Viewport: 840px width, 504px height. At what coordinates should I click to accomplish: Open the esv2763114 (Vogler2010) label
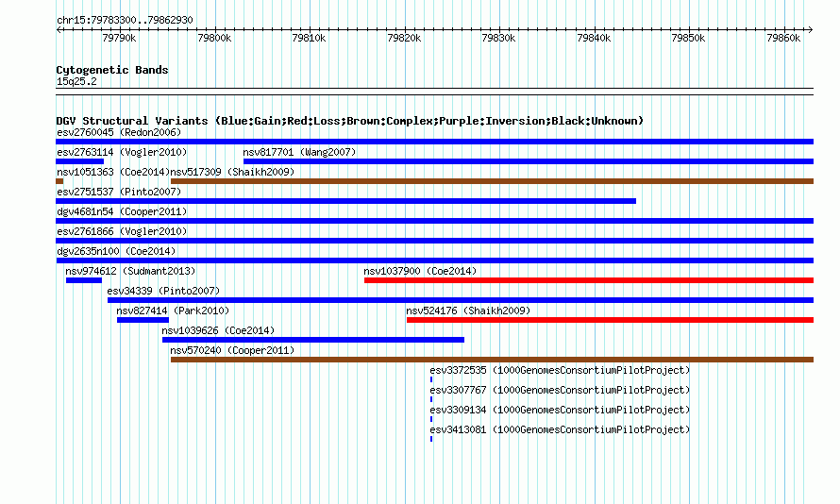tap(122, 152)
